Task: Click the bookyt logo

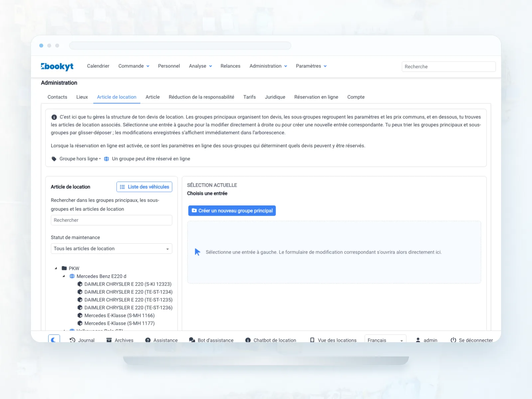Action: [x=57, y=66]
